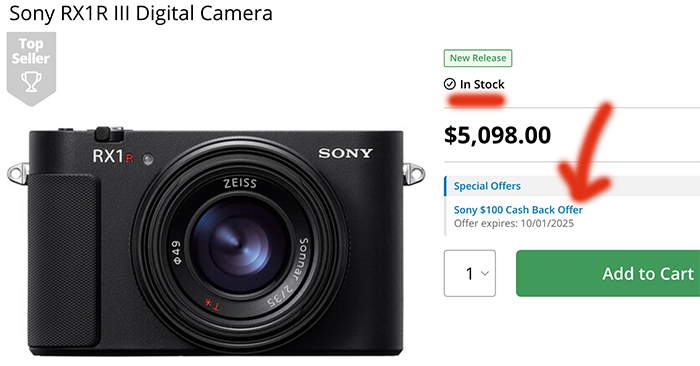Open the quantity dropdown showing 1

tap(470, 273)
